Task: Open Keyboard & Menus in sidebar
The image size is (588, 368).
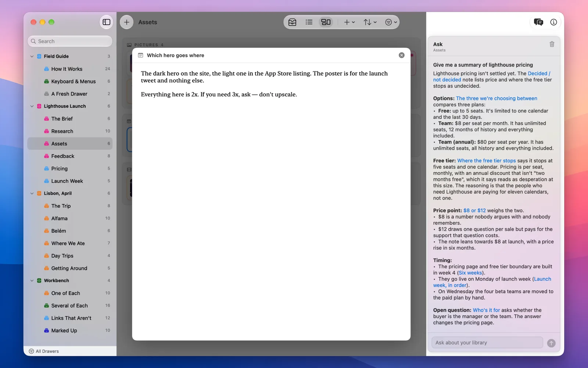Action: click(70, 81)
